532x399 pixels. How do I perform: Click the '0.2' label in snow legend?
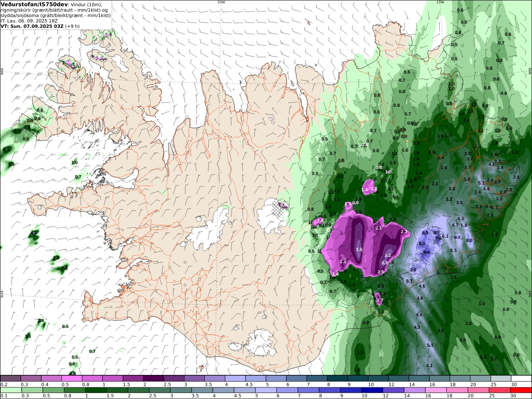(x=4, y=384)
